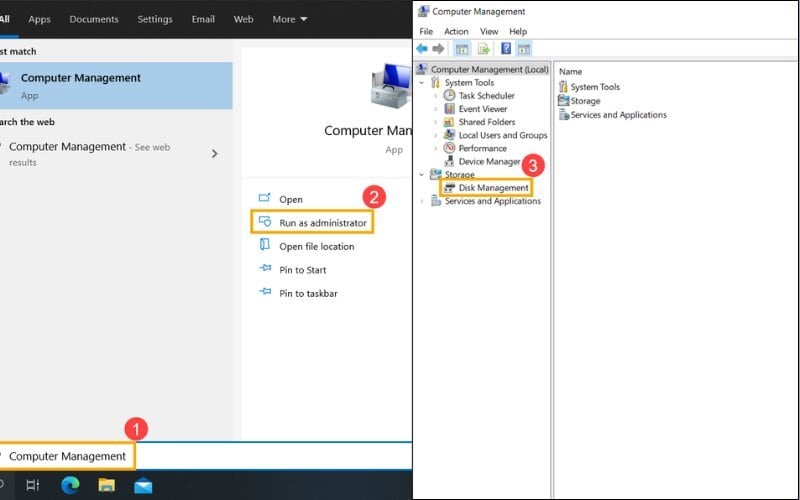Expand the Task Scheduler tree node

(435, 96)
